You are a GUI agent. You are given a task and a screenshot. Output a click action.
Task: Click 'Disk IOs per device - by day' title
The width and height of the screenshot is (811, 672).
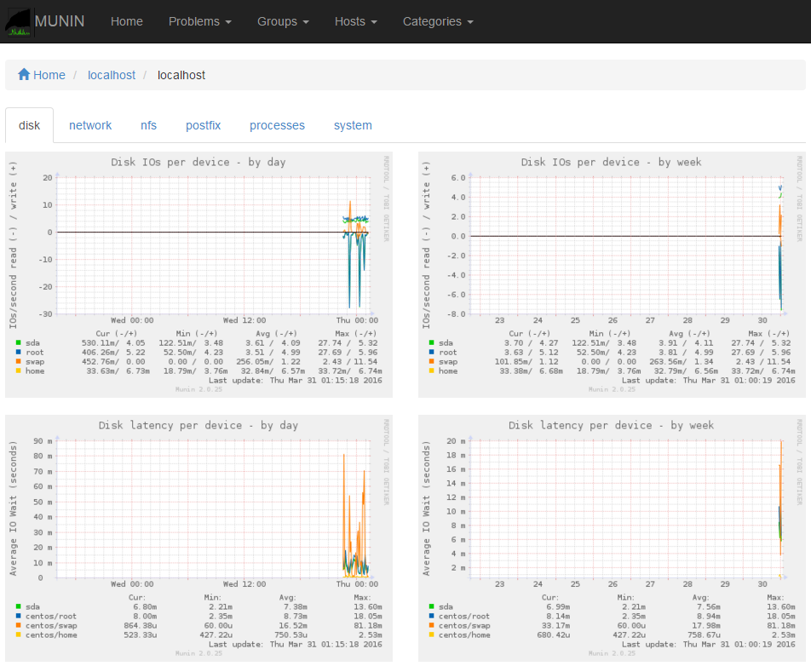coord(198,163)
